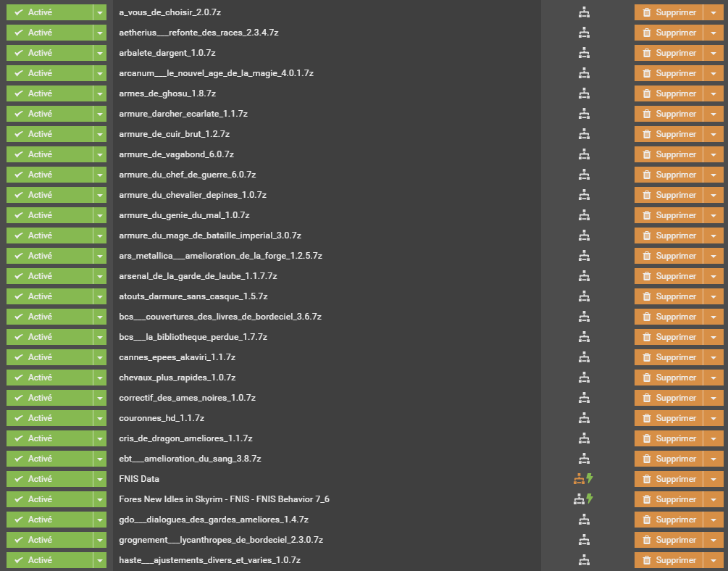Screen dimensions: 728x571
Task: Open the Supprimer dropdown arrow for correctif_des_ames_noires_1.0.7z
Action: click(x=714, y=398)
